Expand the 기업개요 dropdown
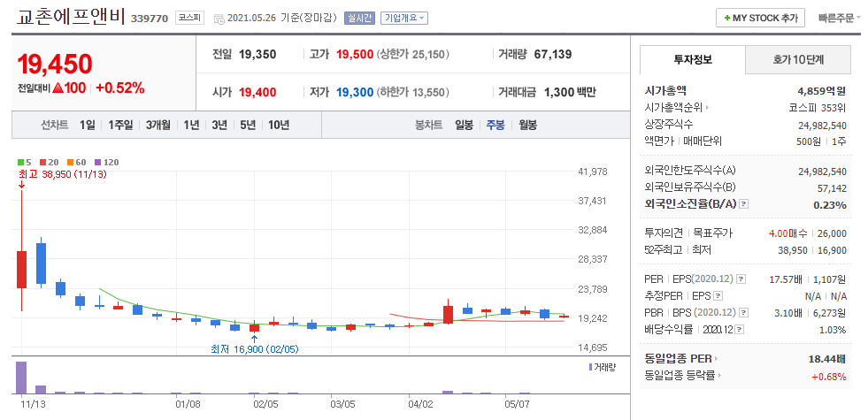This screenshot has height=420, width=868. click(x=403, y=18)
